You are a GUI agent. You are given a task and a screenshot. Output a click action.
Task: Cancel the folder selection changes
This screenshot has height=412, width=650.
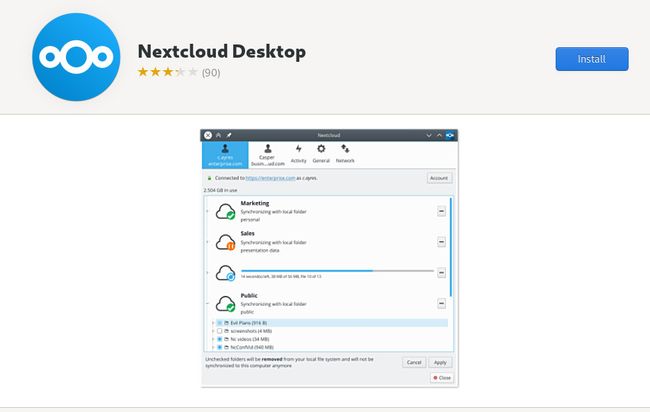coord(414,362)
